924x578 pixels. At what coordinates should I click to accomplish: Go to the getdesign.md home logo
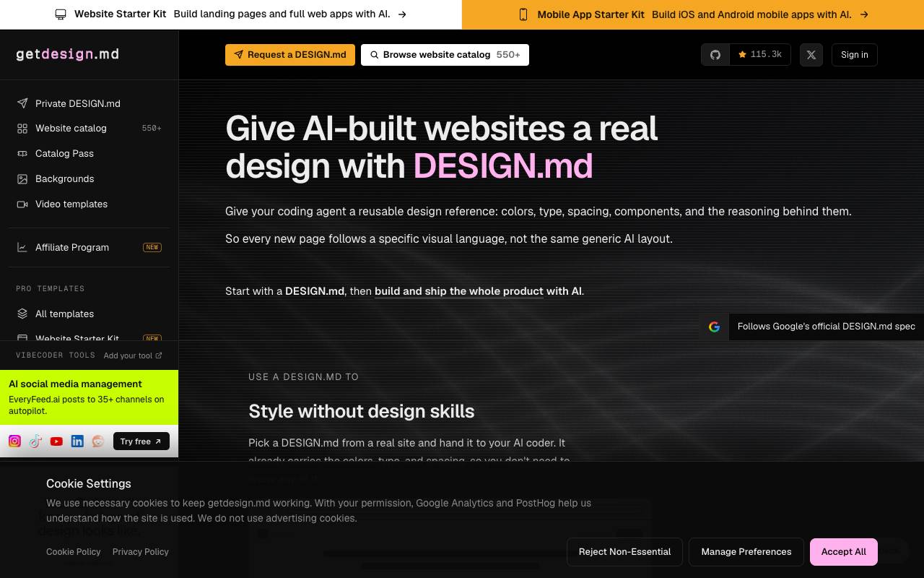(x=68, y=54)
